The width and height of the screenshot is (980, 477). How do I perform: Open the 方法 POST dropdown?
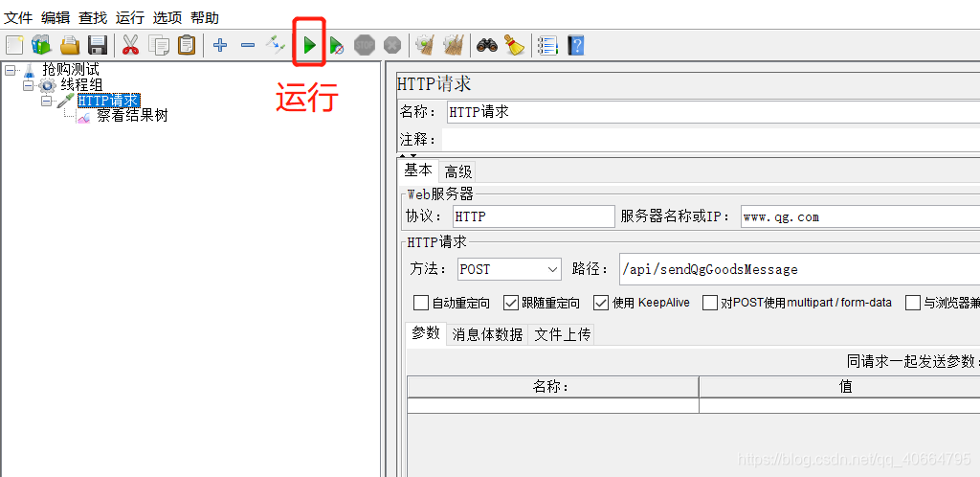(x=509, y=269)
